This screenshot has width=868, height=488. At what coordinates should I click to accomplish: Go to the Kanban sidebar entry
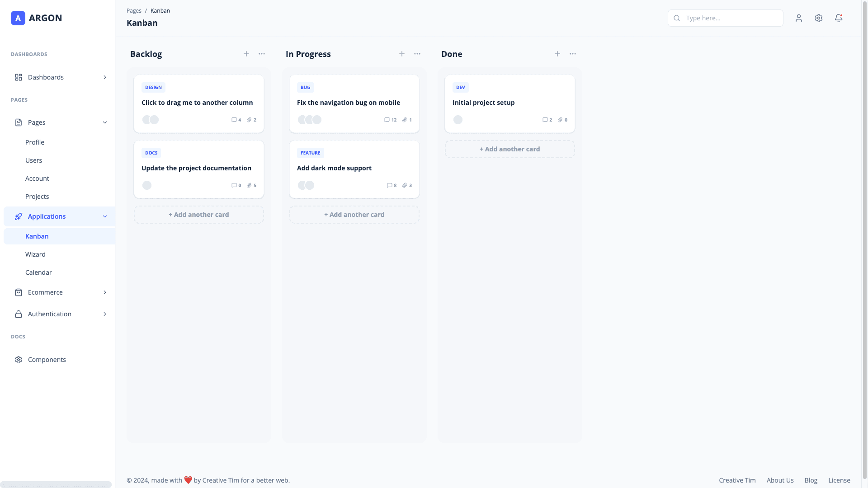coord(37,236)
